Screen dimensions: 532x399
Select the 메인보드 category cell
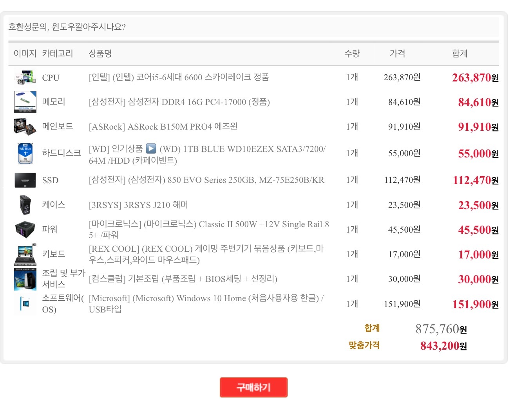(x=58, y=126)
